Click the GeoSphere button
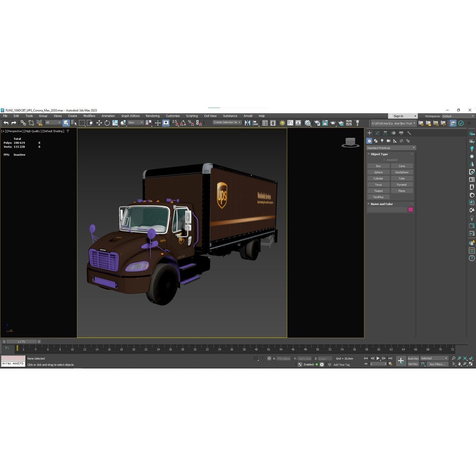476x476 pixels. coord(402,172)
